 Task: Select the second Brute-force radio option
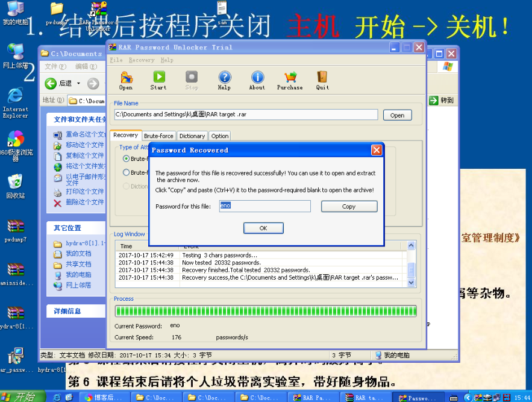[x=126, y=172]
